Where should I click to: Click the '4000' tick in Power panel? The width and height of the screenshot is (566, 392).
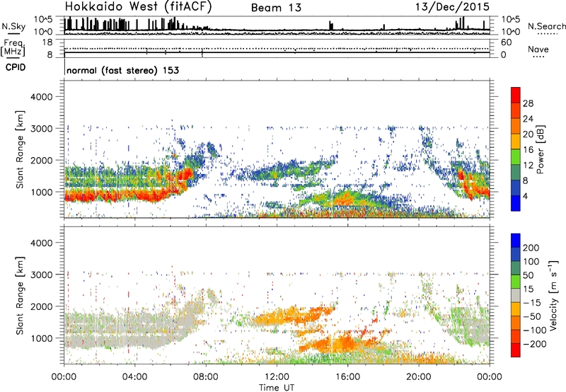41,97
